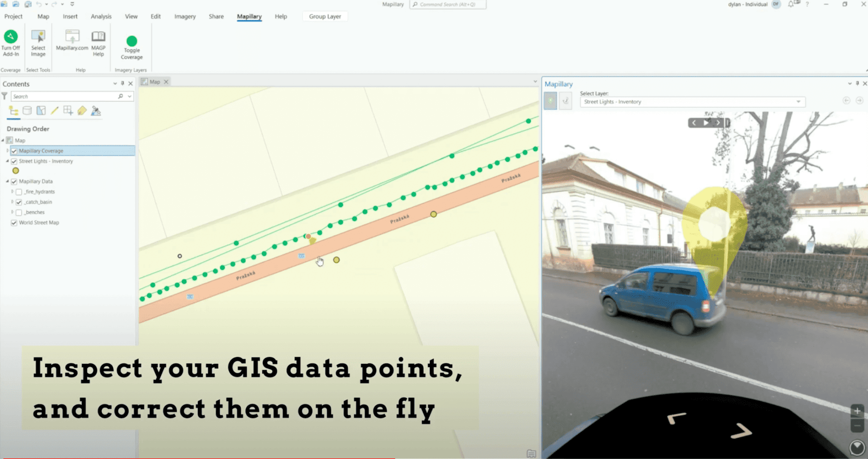This screenshot has height=459, width=868.
Task: Click the yellow point symbol under Street Lights - Inventory
Action: 16,171
